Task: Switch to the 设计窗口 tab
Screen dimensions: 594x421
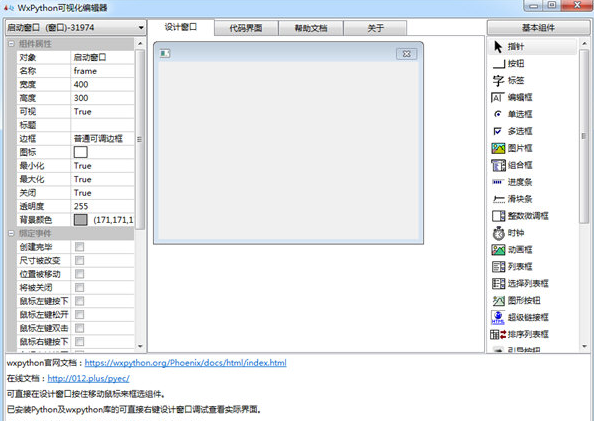Action: (181, 27)
